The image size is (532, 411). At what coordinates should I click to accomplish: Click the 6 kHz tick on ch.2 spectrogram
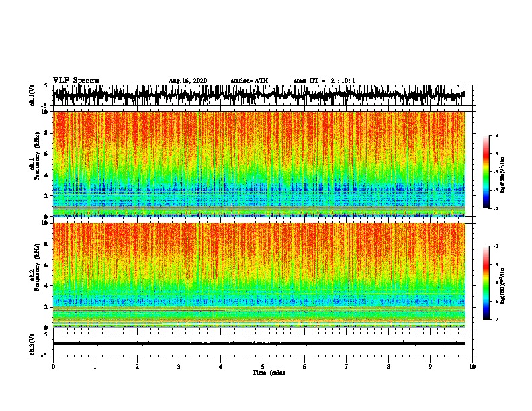coord(46,265)
